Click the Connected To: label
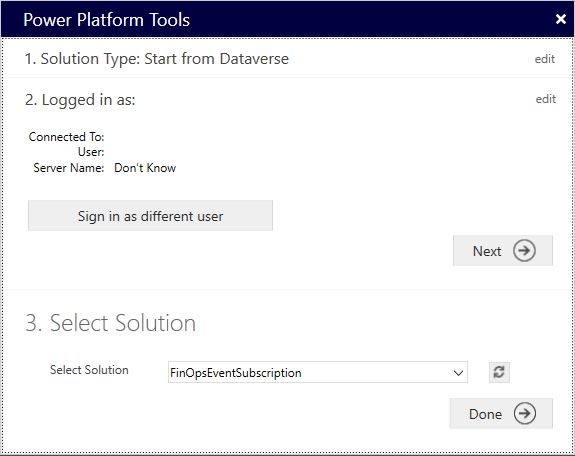 (66, 137)
